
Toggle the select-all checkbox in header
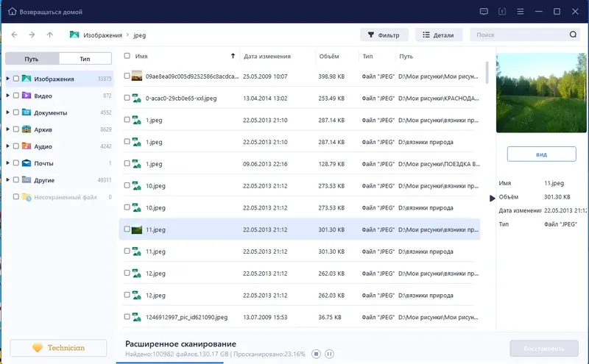pos(127,56)
